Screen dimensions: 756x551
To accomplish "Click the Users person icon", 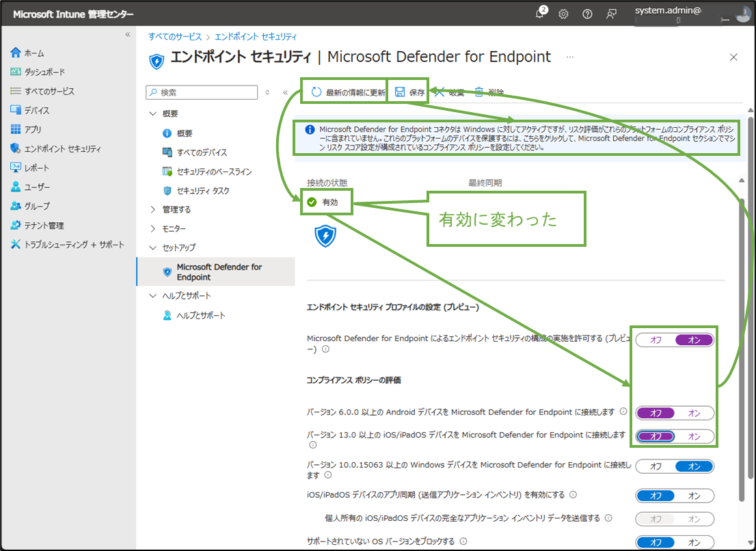I will coord(16,187).
